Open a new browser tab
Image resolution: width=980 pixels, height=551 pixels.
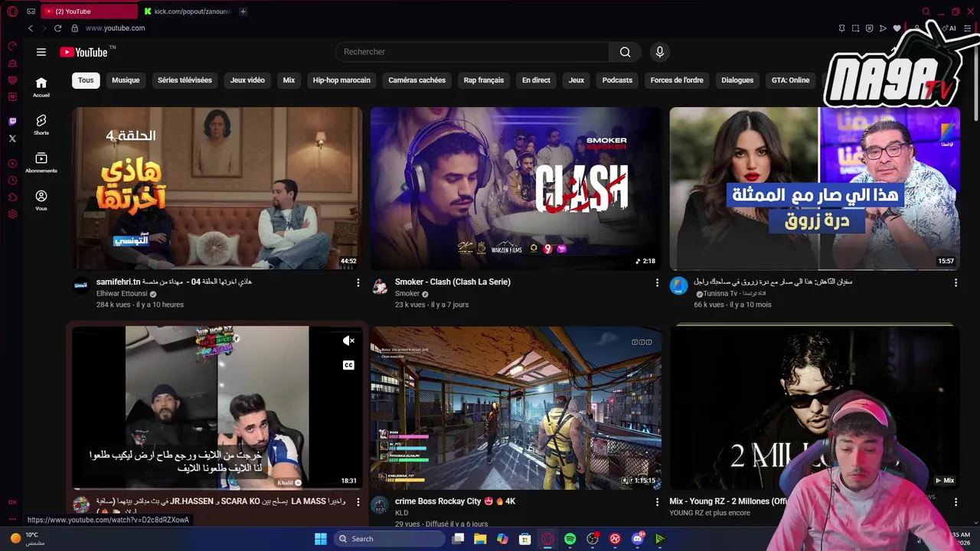pyautogui.click(x=243, y=11)
